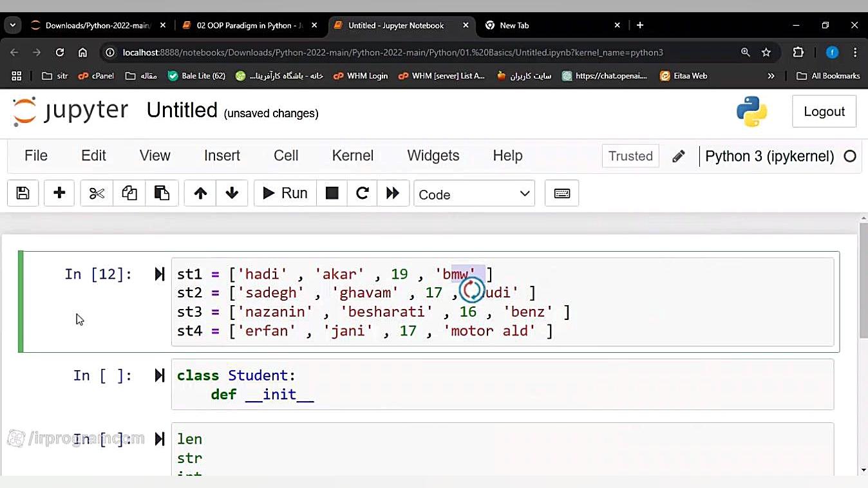Viewport: 868px width, 488px height.
Task: Open the Edit menu
Action: pos(93,156)
